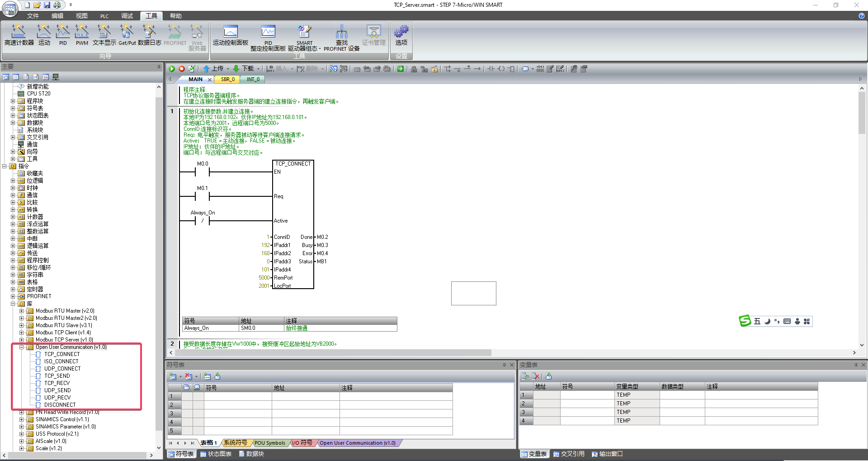Open the Text Display (文本显示) wizard
The image size is (868, 461).
[104, 35]
